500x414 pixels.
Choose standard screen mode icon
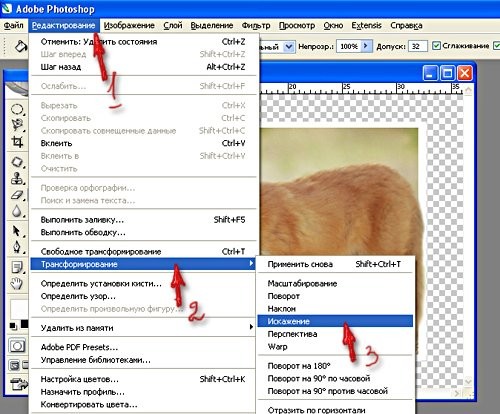coord(14,365)
